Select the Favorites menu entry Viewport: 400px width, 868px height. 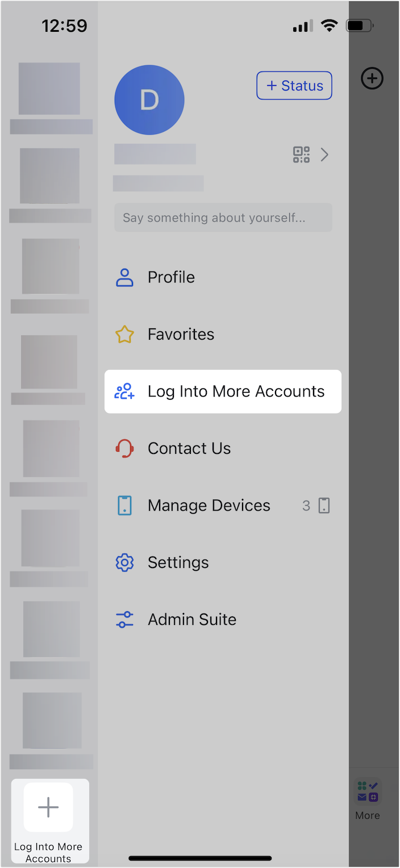181,335
